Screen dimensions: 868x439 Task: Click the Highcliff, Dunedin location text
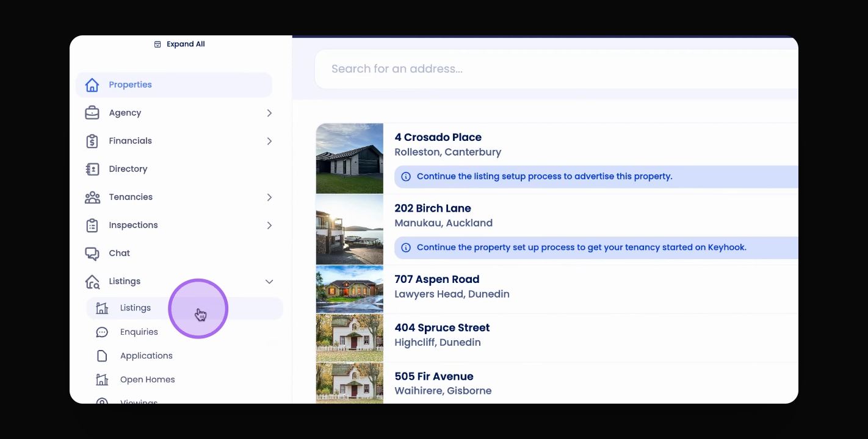tap(438, 342)
